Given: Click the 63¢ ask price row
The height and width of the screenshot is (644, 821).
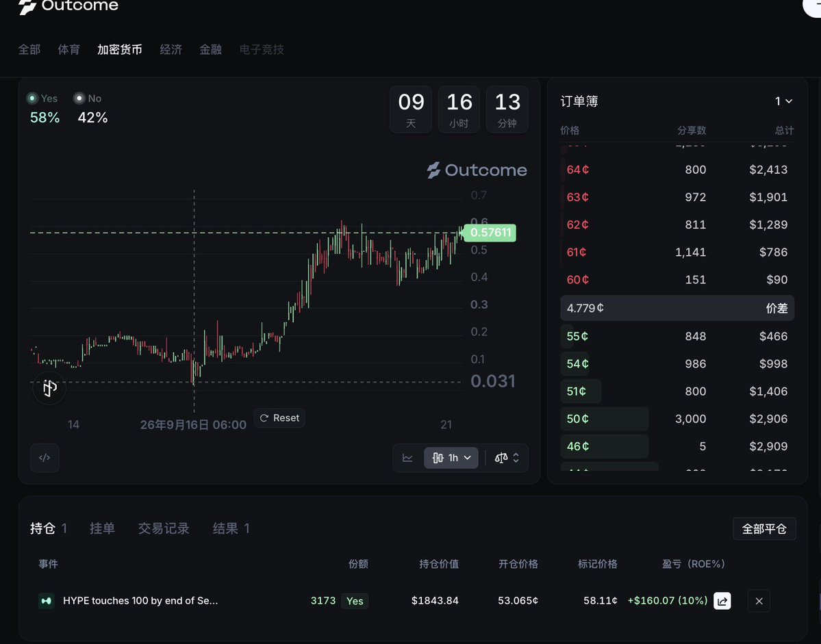Looking at the screenshot, I should point(677,197).
